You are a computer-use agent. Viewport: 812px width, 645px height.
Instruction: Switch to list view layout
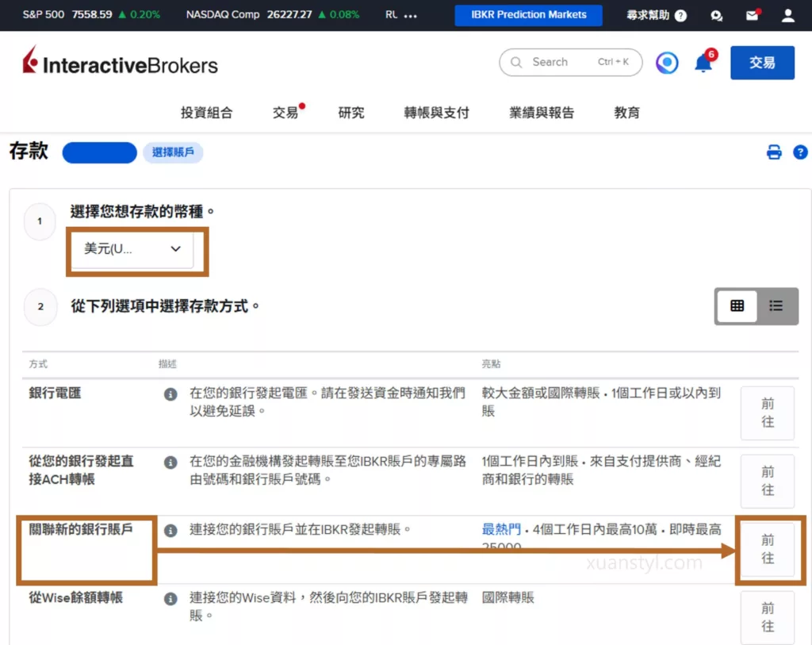776,306
